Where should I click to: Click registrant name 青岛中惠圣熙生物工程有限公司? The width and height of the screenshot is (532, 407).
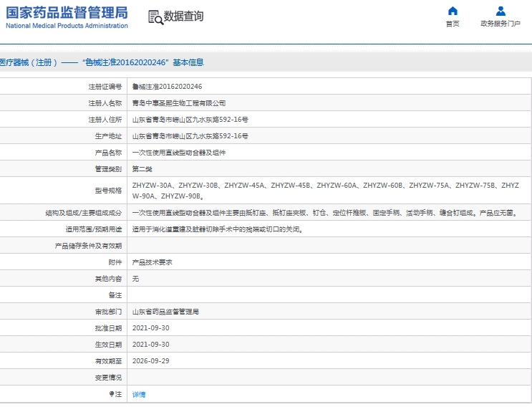click(179, 103)
